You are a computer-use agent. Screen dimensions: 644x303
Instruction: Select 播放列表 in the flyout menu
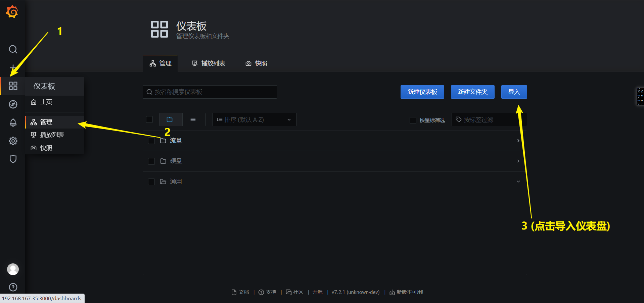[x=54, y=135]
